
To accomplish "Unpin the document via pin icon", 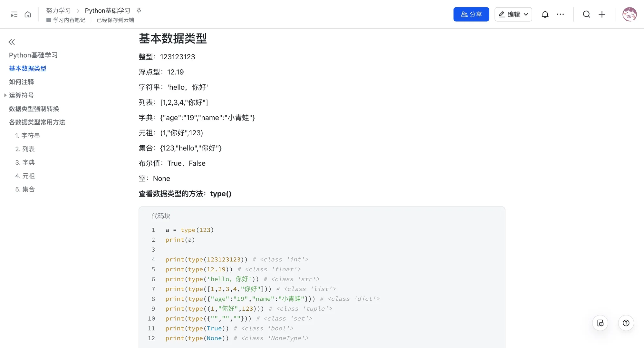I will (138, 10).
